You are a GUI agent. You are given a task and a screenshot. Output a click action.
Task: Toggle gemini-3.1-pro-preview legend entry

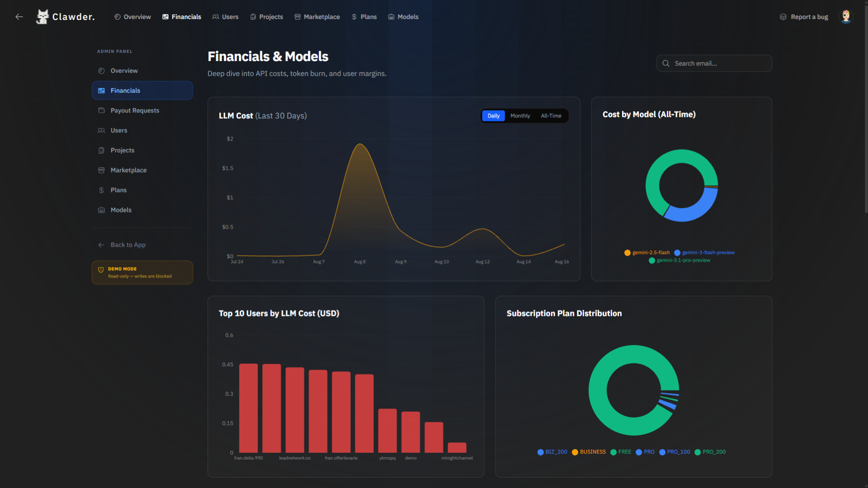coord(679,260)
